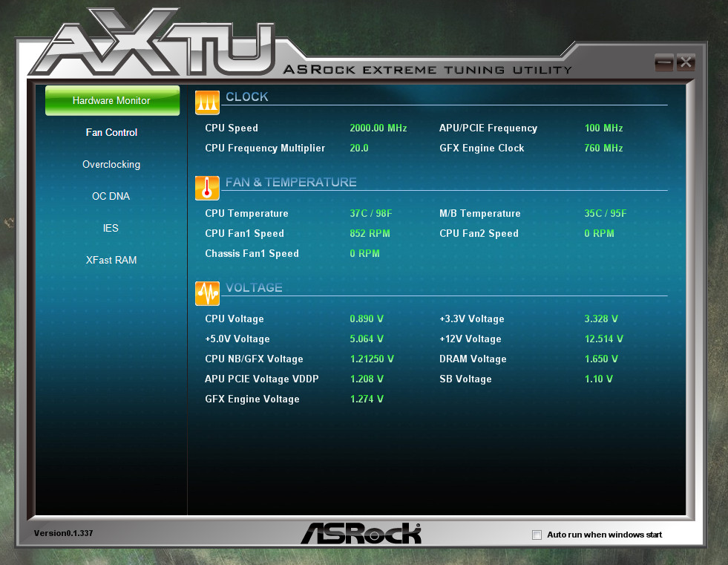Click the ASRock logo
Screen dimensions: 728x565
tap(361, 533)
